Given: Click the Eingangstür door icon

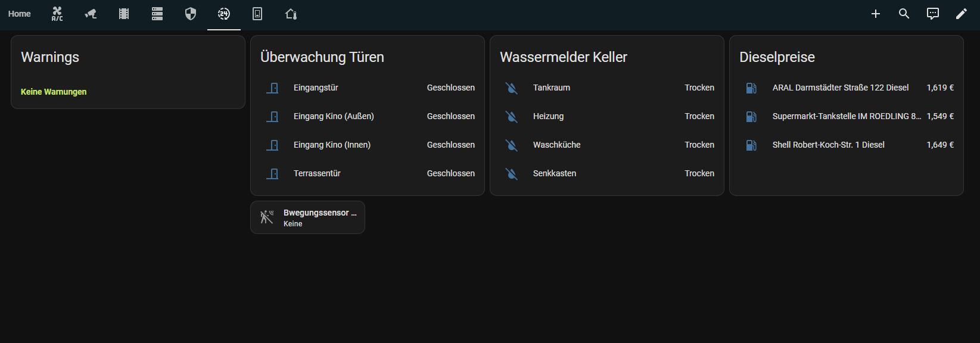Looking at the screenshot, I should (x=272, y=88).
